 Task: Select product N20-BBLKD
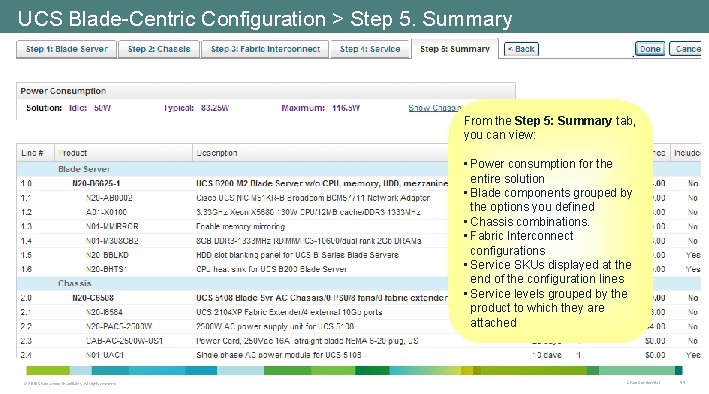[107, 255]
